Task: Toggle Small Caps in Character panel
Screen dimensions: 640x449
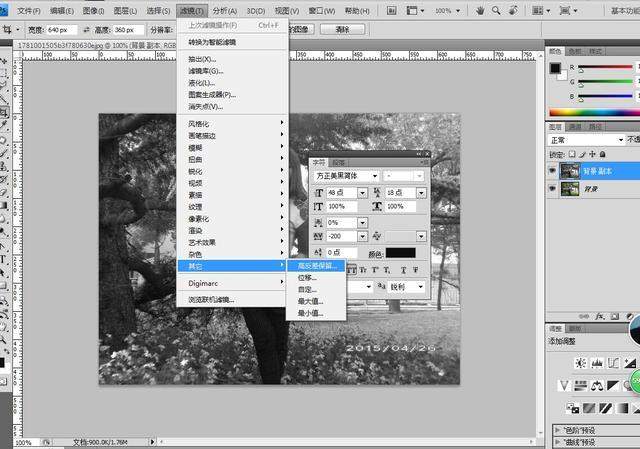Action: tap(362, 270)
